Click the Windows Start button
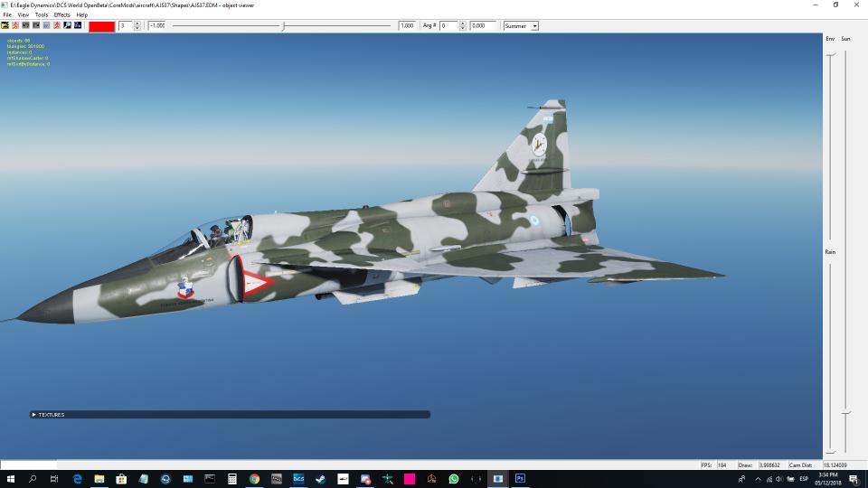868x488 pixels. click(x=11, y=479)
